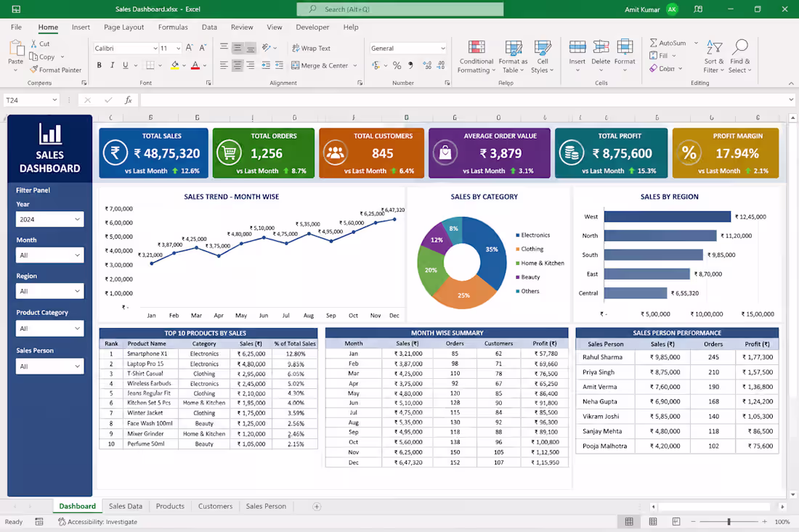Image resolution: width=799 pixels, height=532 pixels.
Task: Click the Delete cells icon
Action: pos(601,47)
